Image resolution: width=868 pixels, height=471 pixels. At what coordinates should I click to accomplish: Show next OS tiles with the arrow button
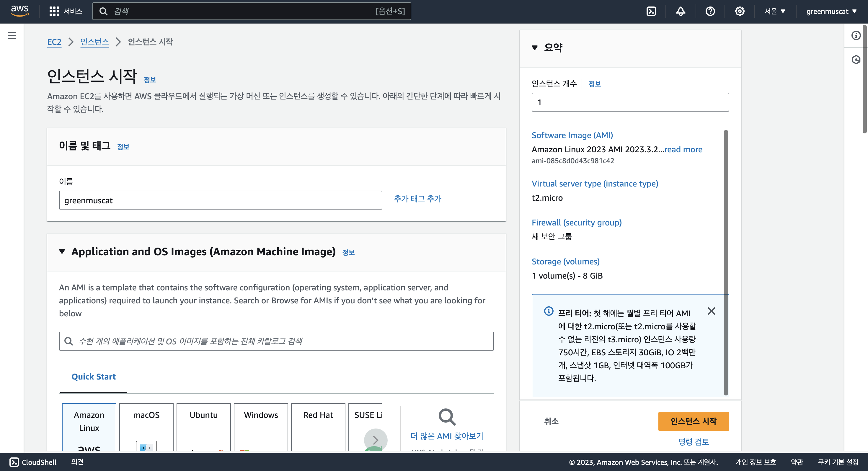click(x=375, y=440)
